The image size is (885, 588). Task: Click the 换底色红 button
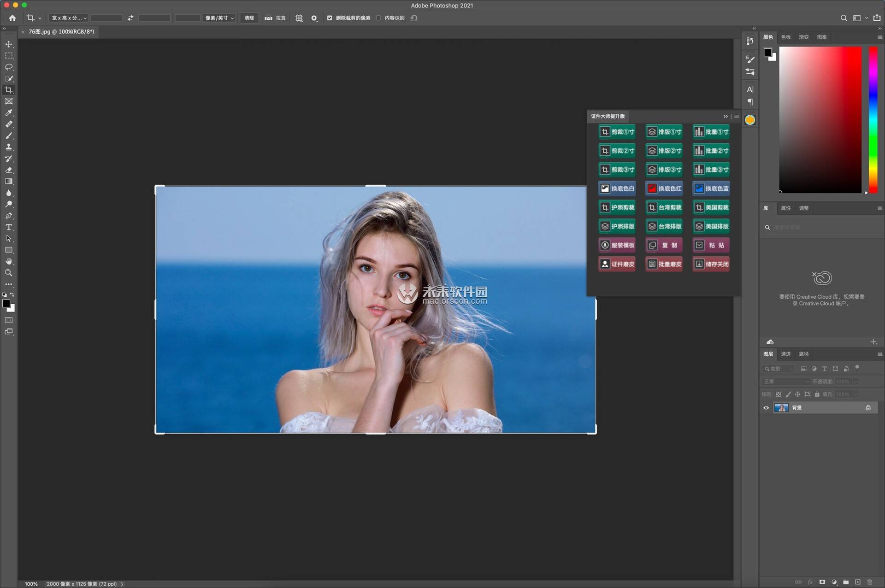coord(664,188)
